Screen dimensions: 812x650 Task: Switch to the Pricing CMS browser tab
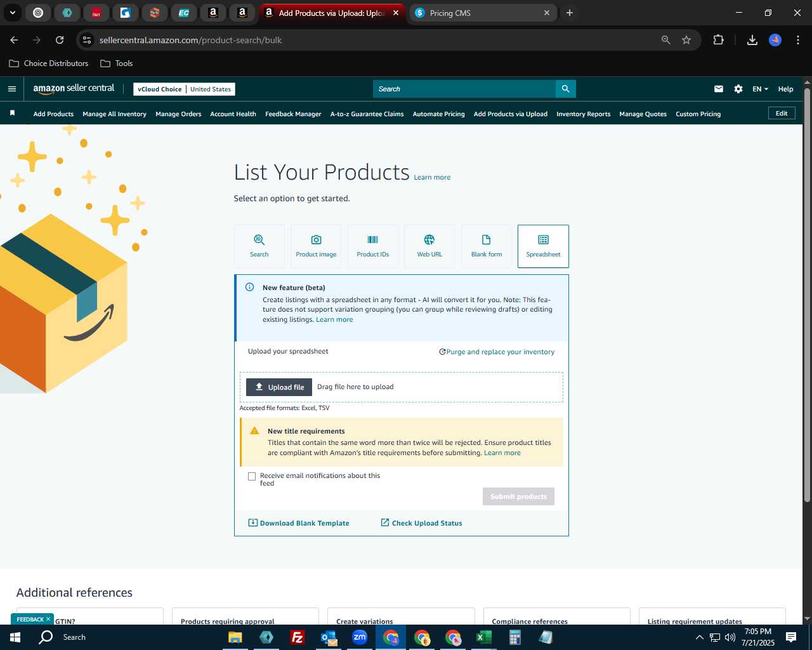(482, 13)
